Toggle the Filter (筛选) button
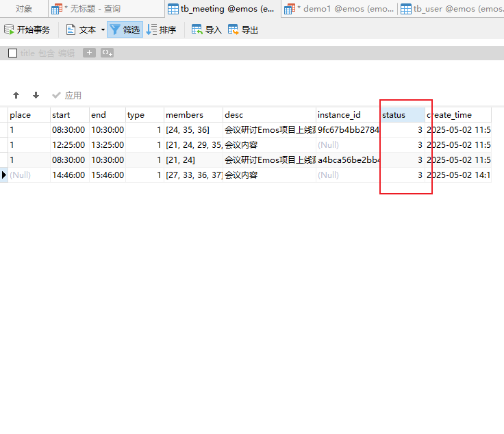Screen dimensions: 504x434 coord(125,30)
